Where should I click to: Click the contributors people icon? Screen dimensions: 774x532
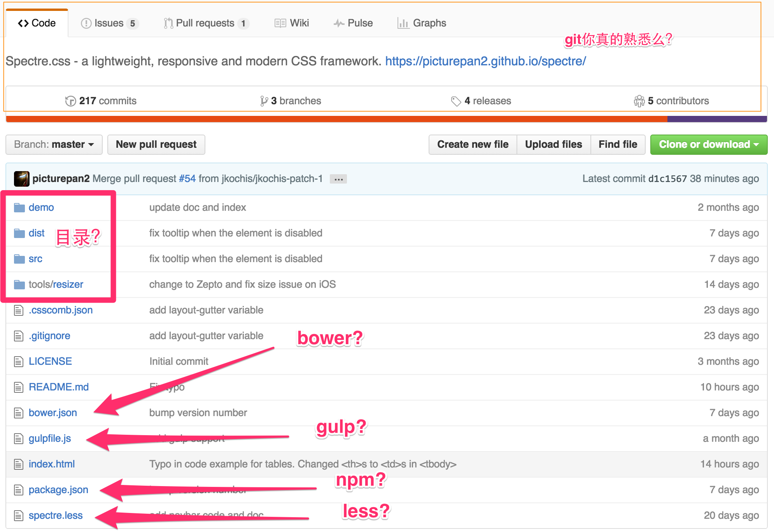tap(639, 101)
